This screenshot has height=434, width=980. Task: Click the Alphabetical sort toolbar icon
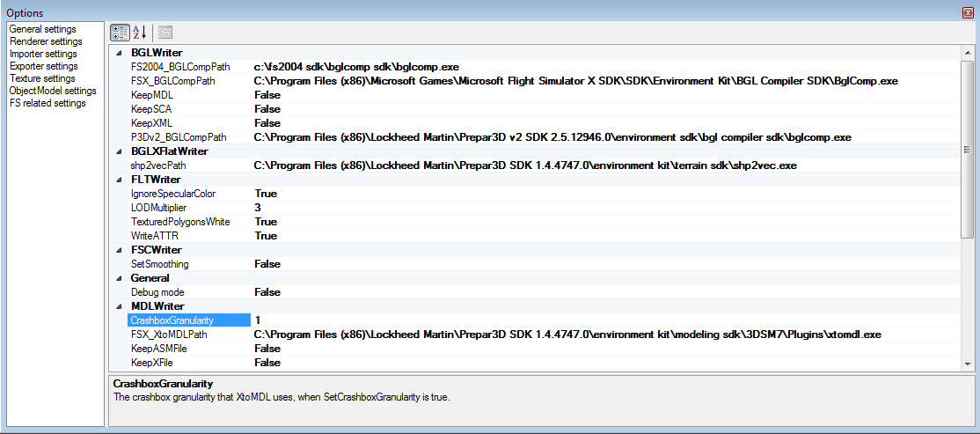[x=139, y=33]
